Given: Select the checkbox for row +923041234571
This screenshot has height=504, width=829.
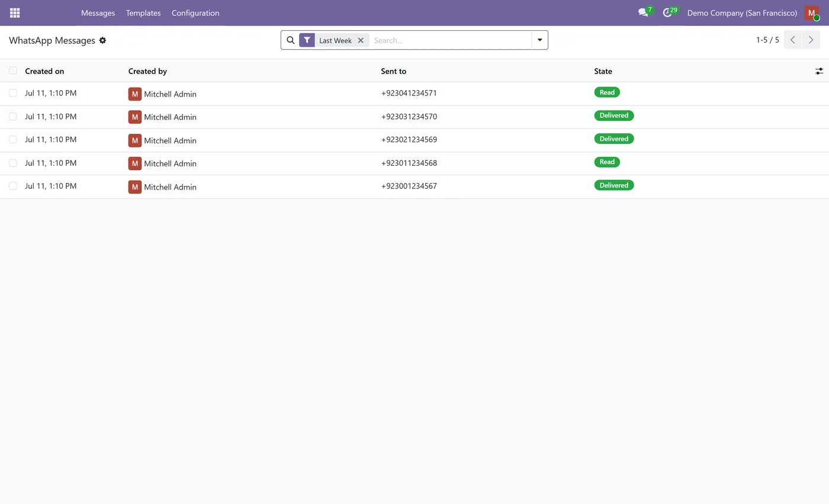Looking at the screenshot, I should click(x=13, y=93).
